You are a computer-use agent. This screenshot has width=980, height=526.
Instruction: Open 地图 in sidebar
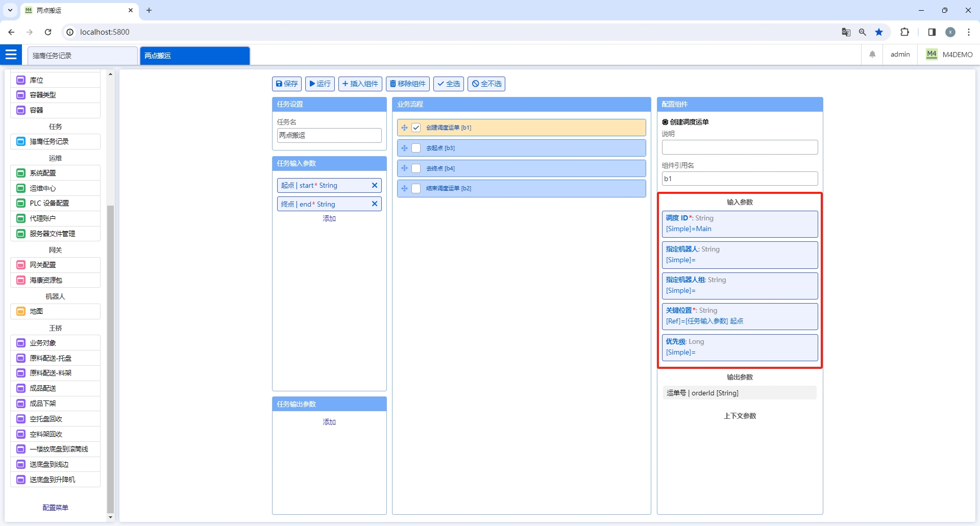pyautogui.click(x=55, y=311)
